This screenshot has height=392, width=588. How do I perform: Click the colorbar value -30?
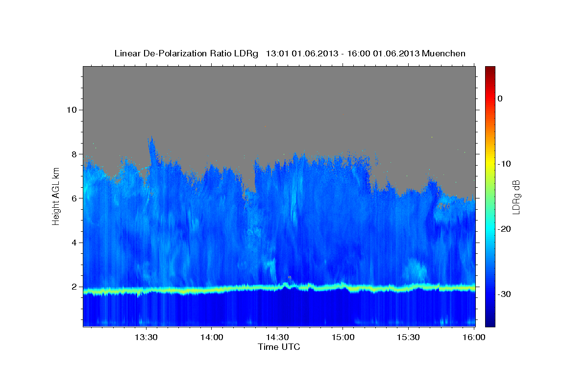pyautogui.click(x=504, y=294)
